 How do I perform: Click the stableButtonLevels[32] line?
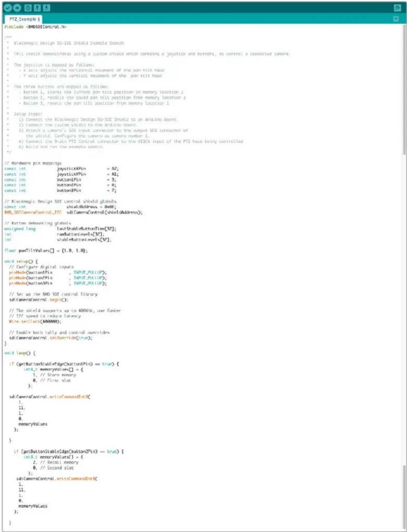58,240
